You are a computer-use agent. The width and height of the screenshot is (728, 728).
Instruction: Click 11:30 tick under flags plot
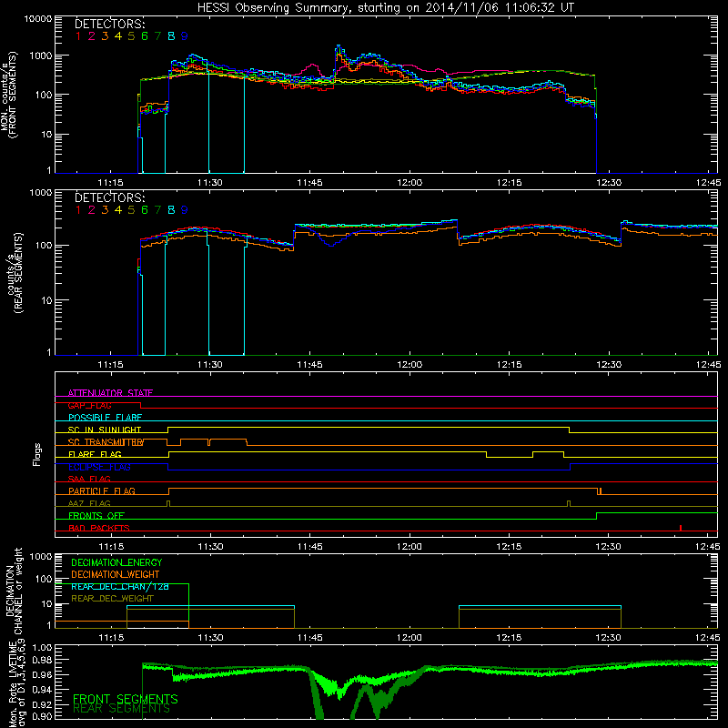(x=210, y=547)
